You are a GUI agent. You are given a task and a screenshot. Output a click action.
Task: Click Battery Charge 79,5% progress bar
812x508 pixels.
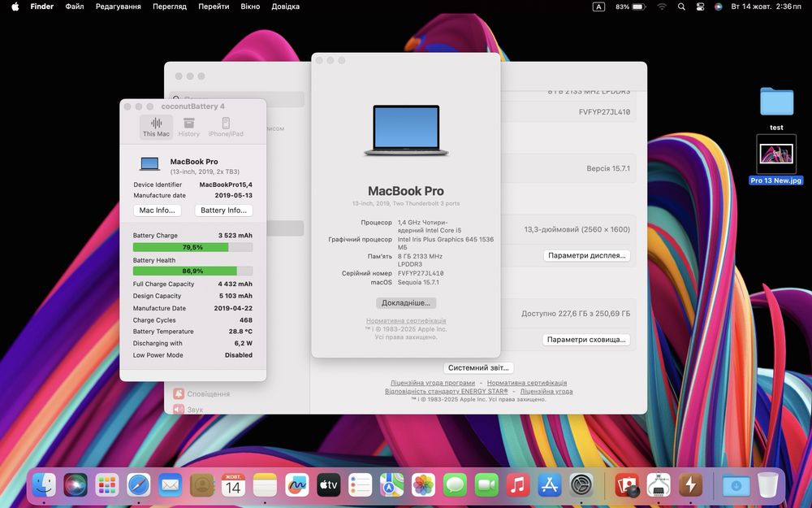click(192, 247)
